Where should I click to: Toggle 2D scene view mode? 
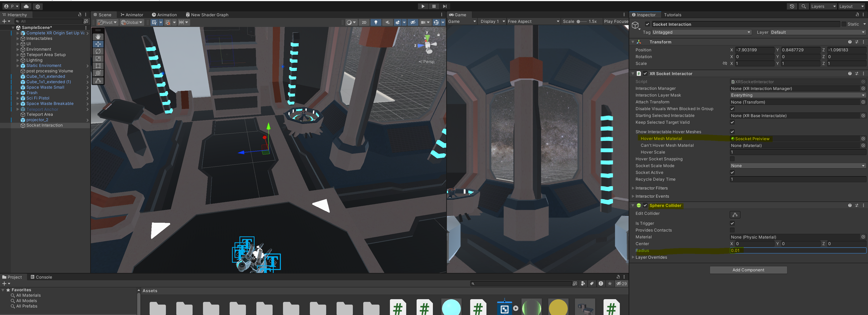coord(364,22)
